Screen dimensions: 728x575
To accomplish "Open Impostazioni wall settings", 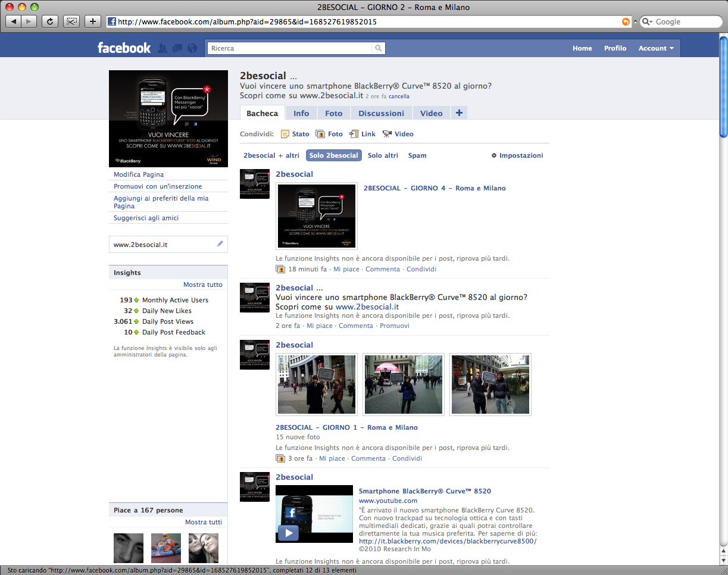I will click(517, 155).
